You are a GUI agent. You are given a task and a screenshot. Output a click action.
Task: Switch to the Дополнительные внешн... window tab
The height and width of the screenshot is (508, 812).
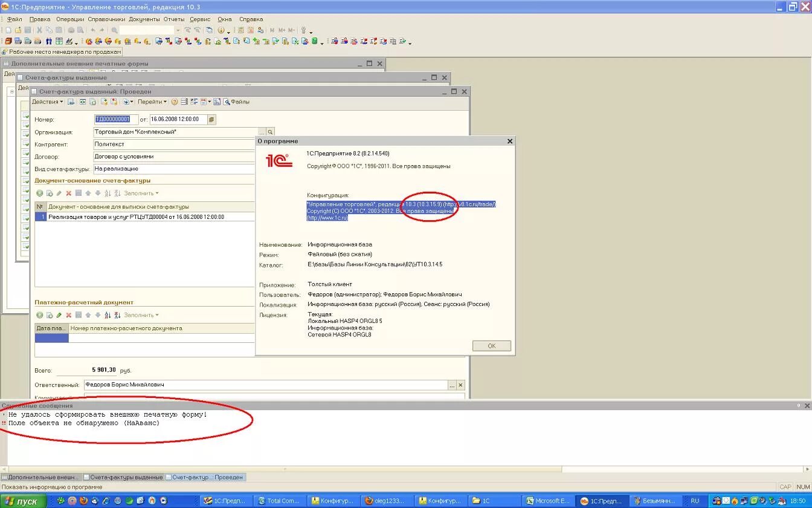40,477
